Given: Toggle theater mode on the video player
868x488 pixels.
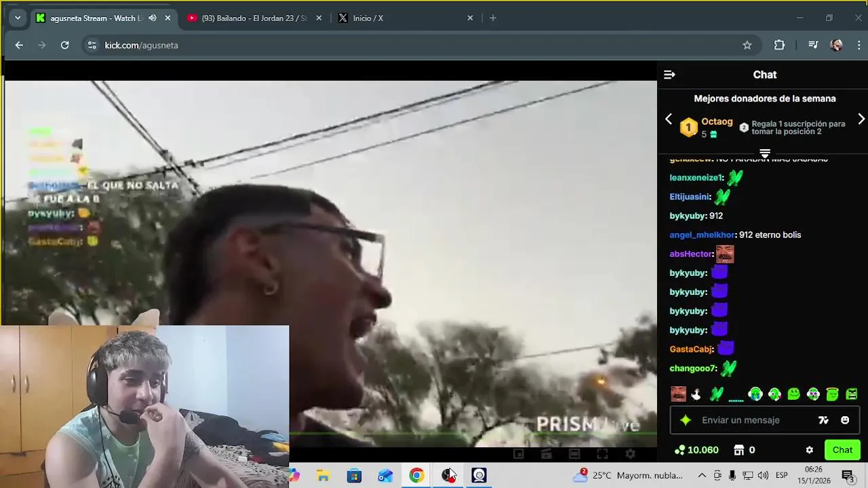Looking at the screenshot, I should point(574,454).
